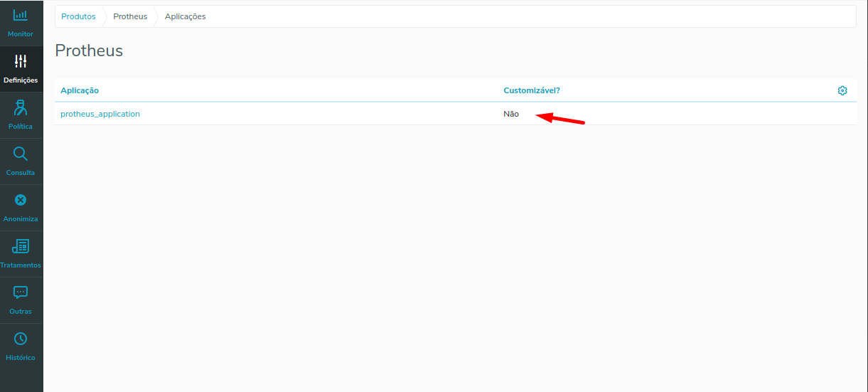Click the Protheus page heading

89,51
